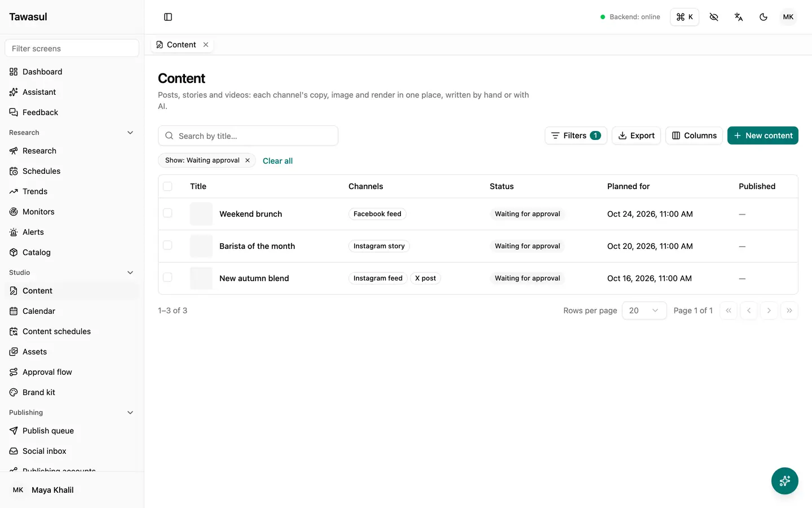Image resolution: width=812 pixels, height=508 pixels.
Task: Click the Clear all link
Action: [277, 161]
